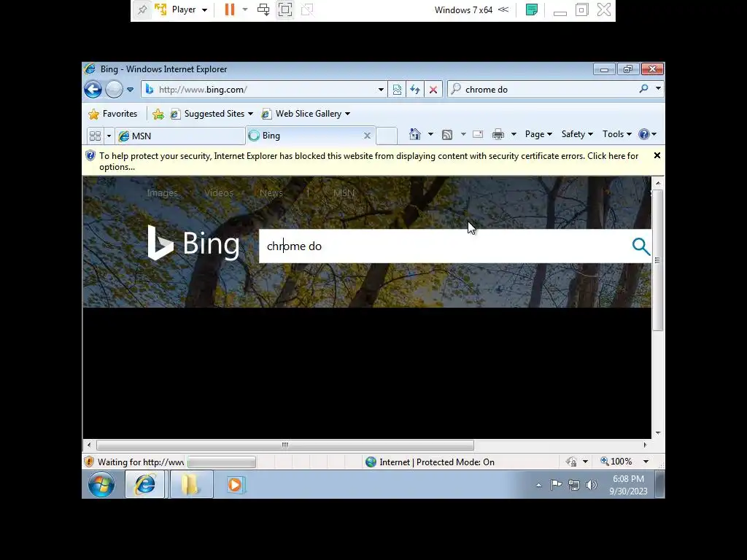Submit search with Bing magnifier button
This screenshot has height=560, width=747.
tap(640, 246)
